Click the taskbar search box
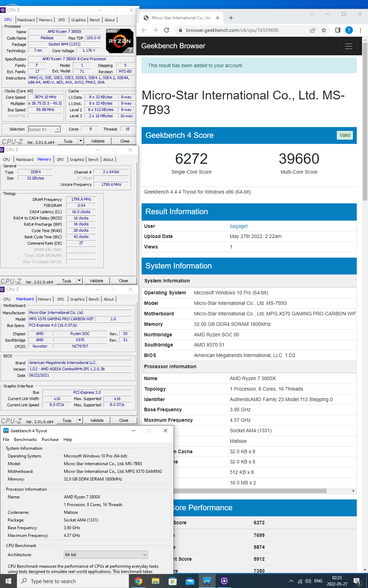This screenshot has height=588, width=368. click(73, 581)
